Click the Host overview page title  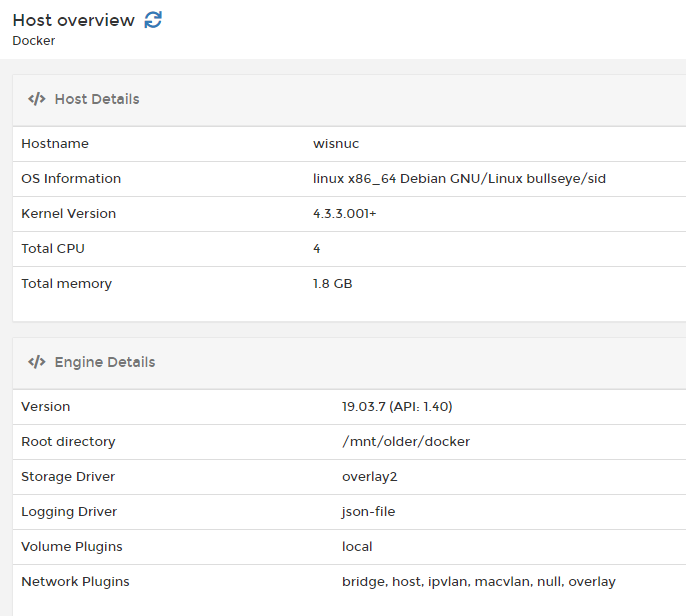point(73,20)
